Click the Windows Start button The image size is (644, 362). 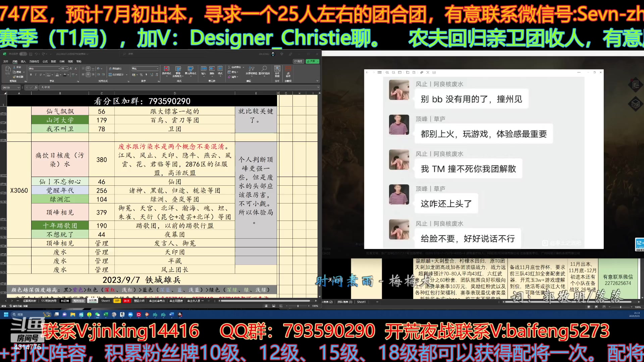click(6, 314)
